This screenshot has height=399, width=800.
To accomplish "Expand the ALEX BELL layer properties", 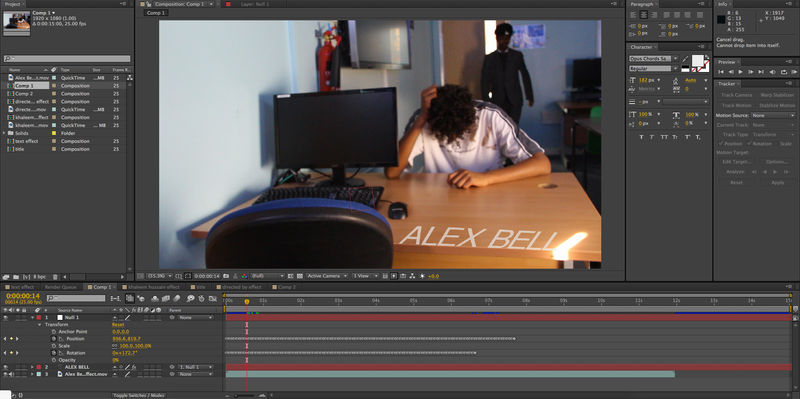I will click(x=32, y=367).
